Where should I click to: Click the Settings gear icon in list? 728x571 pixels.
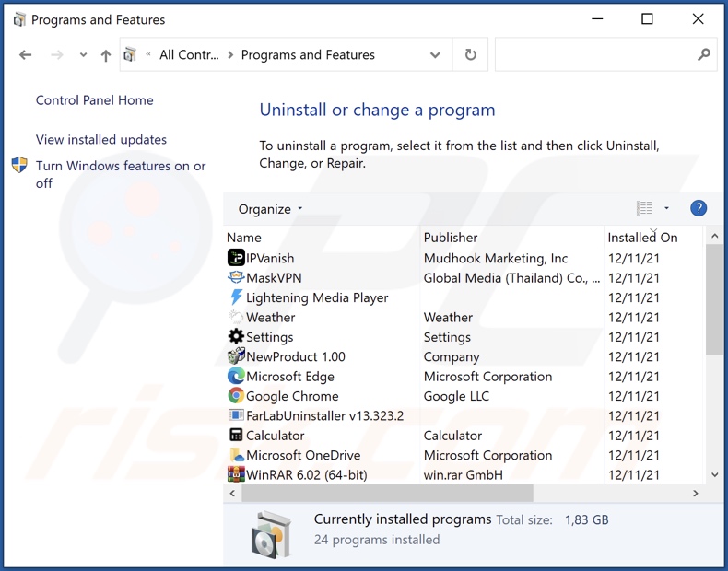point(236,336)
